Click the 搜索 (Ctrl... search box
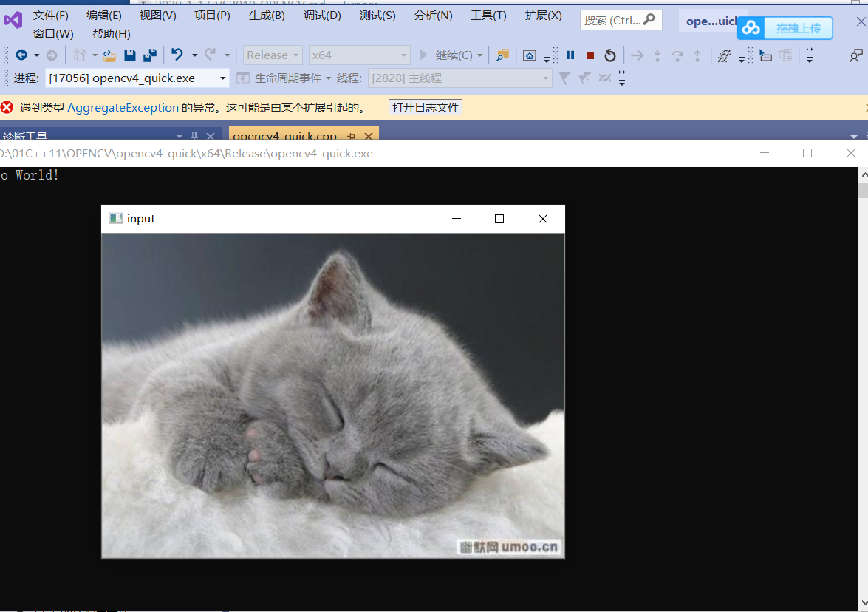The height and width of the screenshot is (612, 868). point(621,20)
